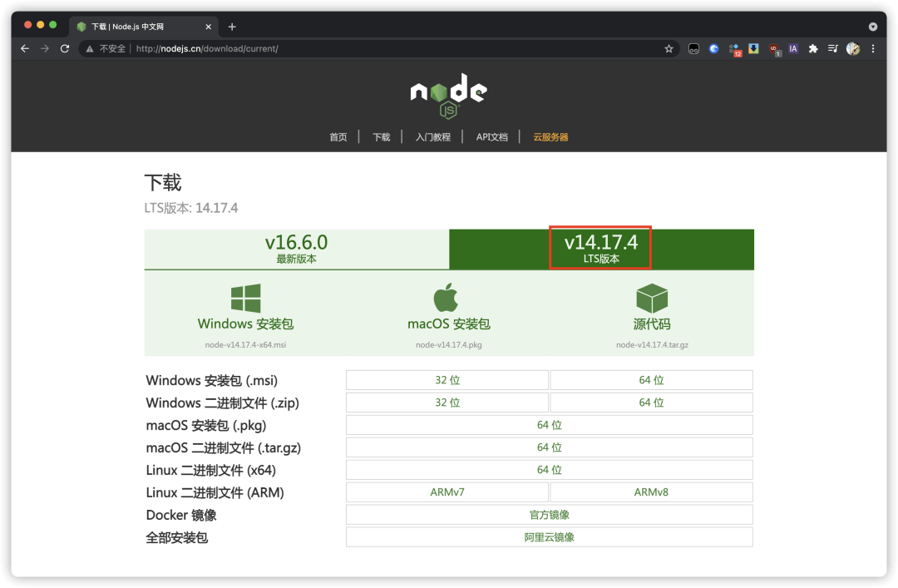Download 64 位 Windows .zip binary
The height and width of the screenshot is (588, 898).
[x=651, y=403]
